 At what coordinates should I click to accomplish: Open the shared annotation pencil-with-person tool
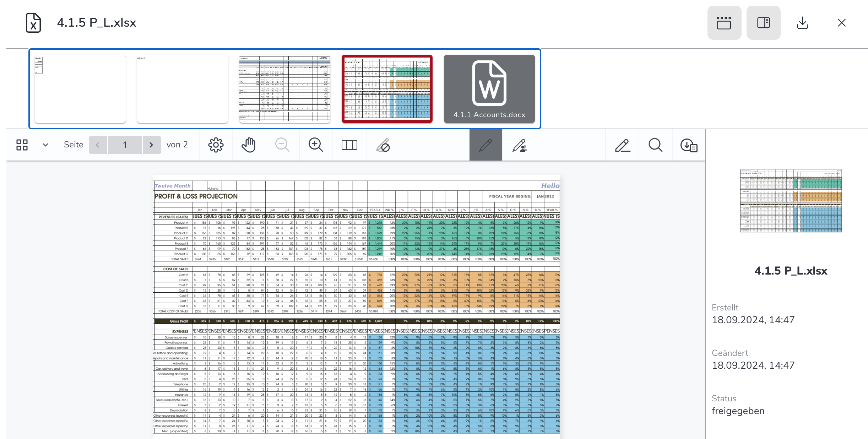pyautogui.click(x=519, y=145)
